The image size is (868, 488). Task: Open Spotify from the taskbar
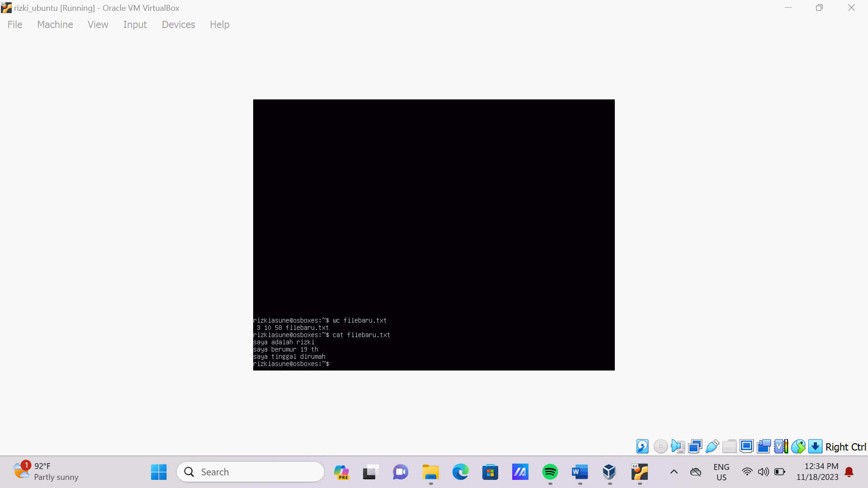pyautogui.click(x=550, y=472)
